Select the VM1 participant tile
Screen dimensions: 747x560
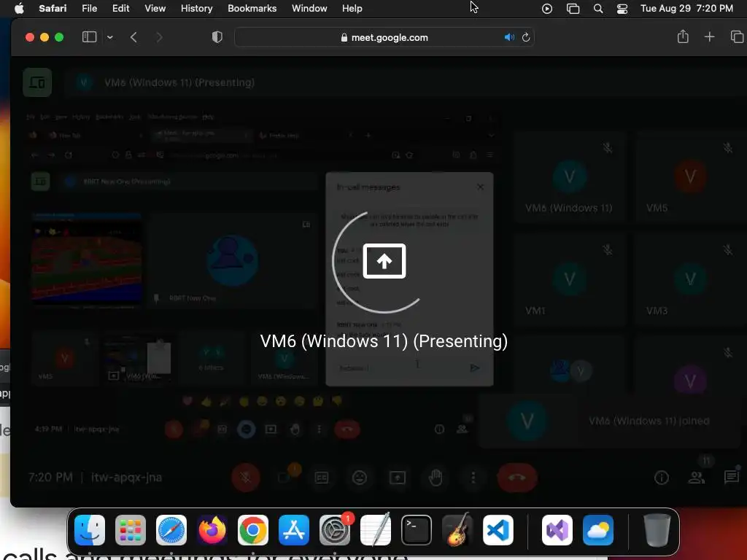pos(569,279)
